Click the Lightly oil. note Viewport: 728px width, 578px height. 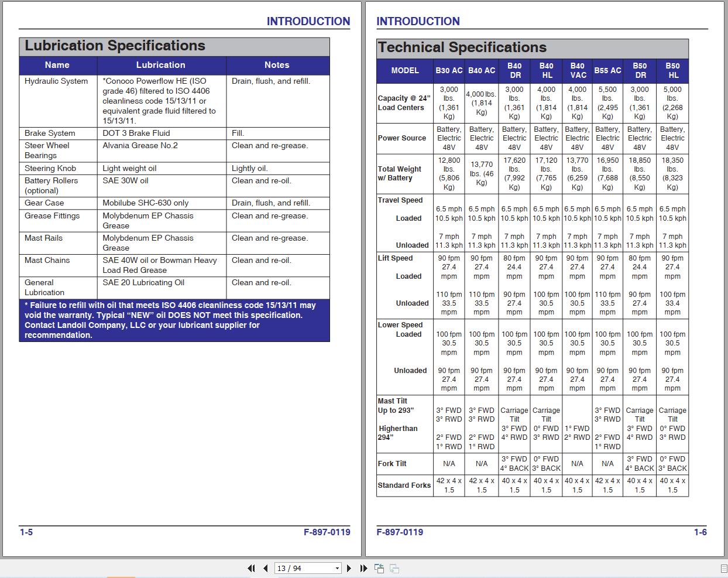click(x=249, y=168)
